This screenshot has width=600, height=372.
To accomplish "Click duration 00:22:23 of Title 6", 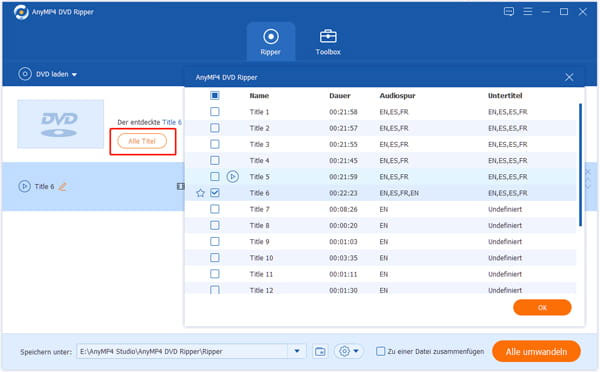I will click(x=343, y=193).
